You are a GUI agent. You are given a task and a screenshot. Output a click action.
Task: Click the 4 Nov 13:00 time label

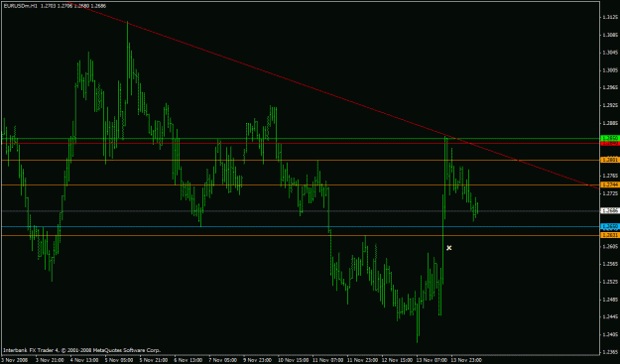pos(84,360)
